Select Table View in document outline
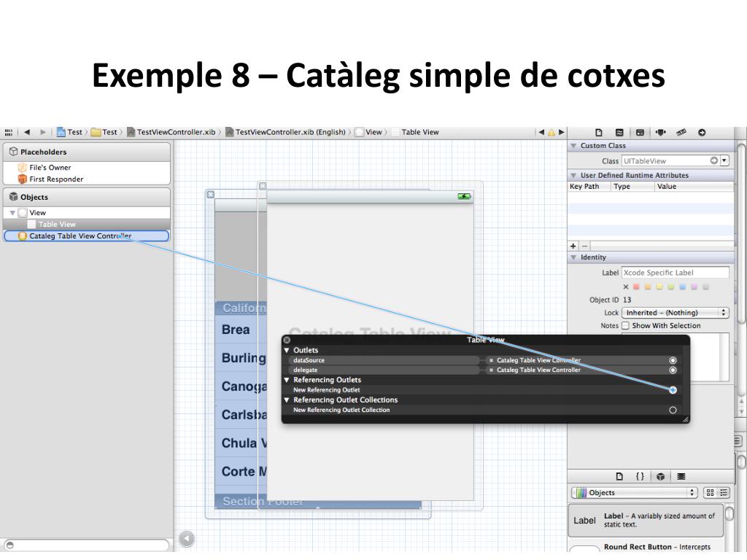This screenshot has width=747, height=560. coord(87,225)
